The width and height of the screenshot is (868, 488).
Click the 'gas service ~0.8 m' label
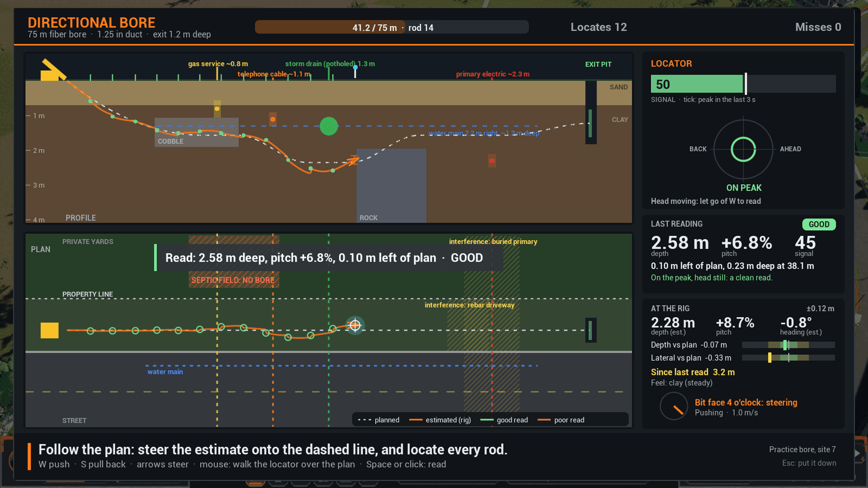218,64
